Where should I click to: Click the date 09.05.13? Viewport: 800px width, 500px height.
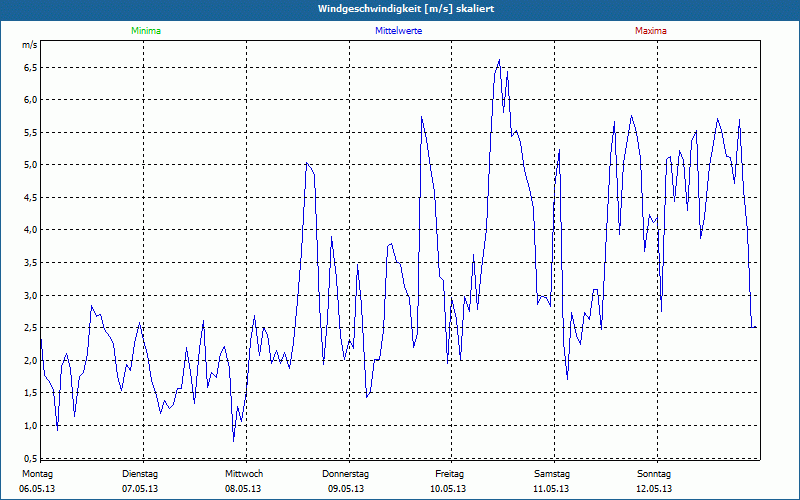346,489
